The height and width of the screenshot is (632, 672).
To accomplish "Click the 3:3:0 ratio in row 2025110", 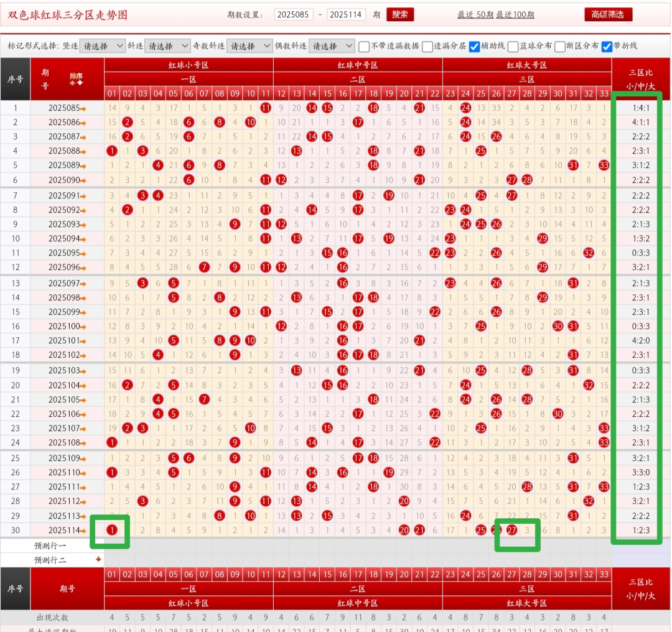I will [x=640, y=472].
